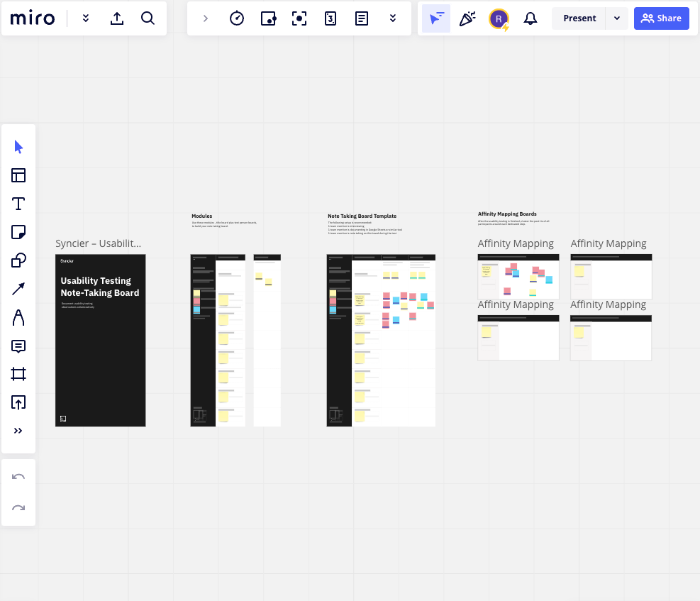Open the account menu via the R avatar
Viewport: 700px width, 601px height.
pyautogui.click(x=498, y=18)
